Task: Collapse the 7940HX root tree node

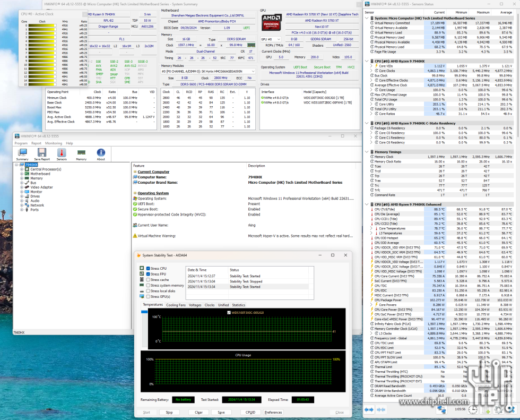Action: (16, 165)
